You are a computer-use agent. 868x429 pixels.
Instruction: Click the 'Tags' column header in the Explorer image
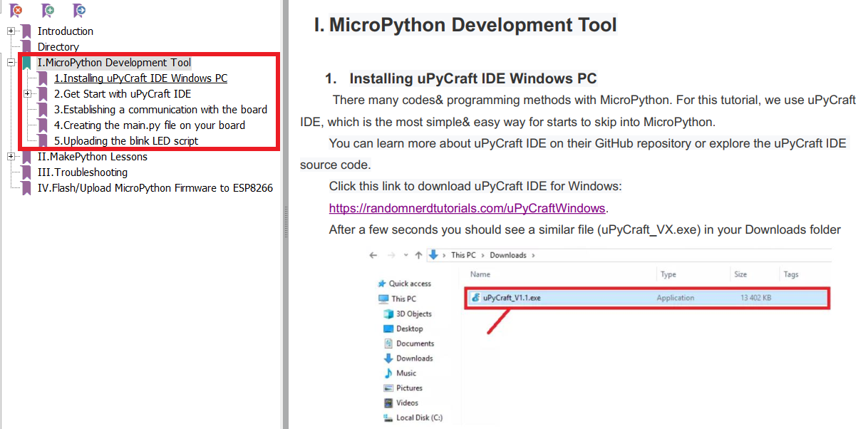tap(791, 274)
